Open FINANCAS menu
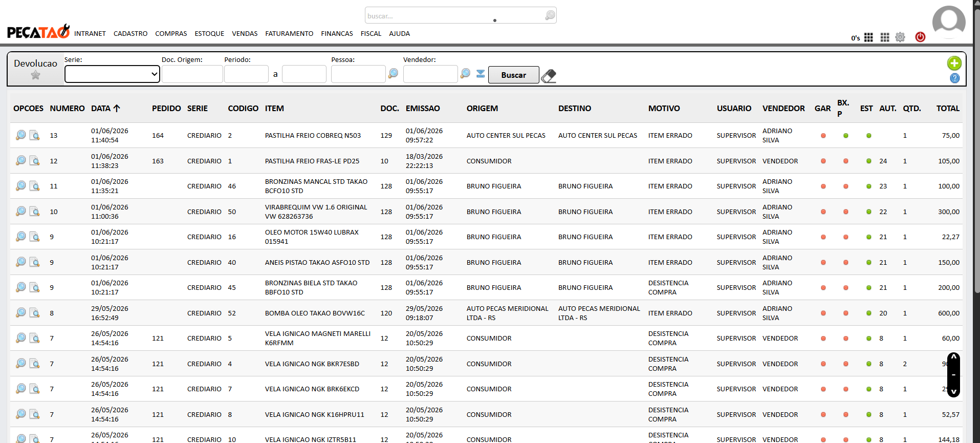980x443 pixels. tap(337, 34)
